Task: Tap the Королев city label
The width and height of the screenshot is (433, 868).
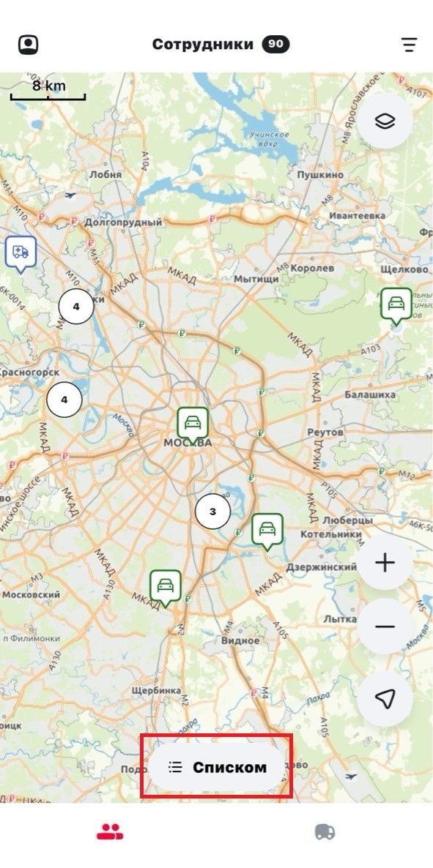Action: (x=312, y=268)
